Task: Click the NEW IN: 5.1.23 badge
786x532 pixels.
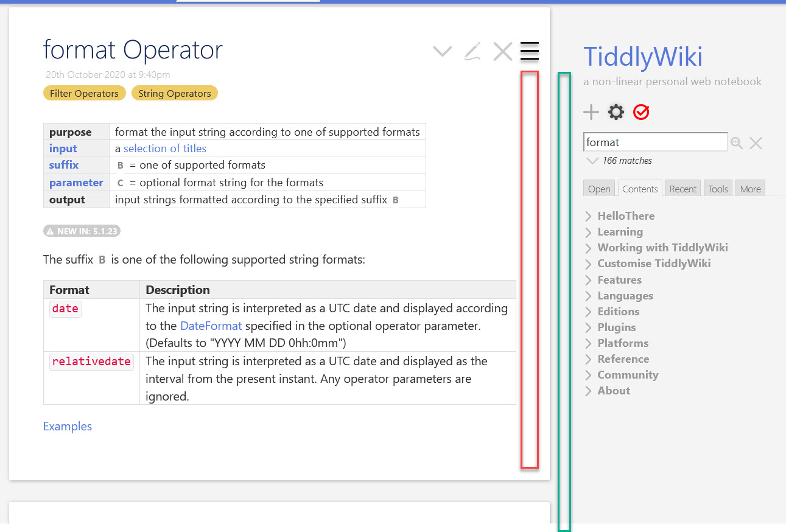Action: [x=82, y=231]
